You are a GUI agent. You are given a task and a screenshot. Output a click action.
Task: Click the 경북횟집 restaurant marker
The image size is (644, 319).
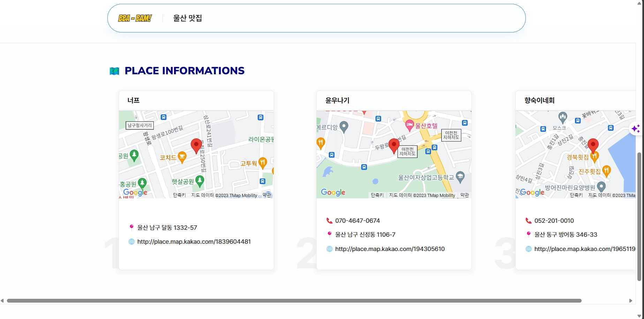pyautogui.click(x=595, y=157)
